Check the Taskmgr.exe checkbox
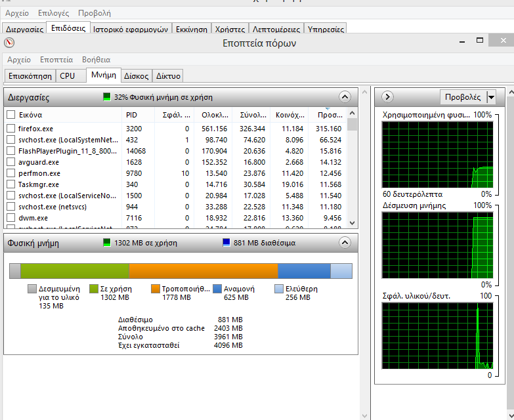The width and height of the screenshot is (514, 420). coord(11,184)
